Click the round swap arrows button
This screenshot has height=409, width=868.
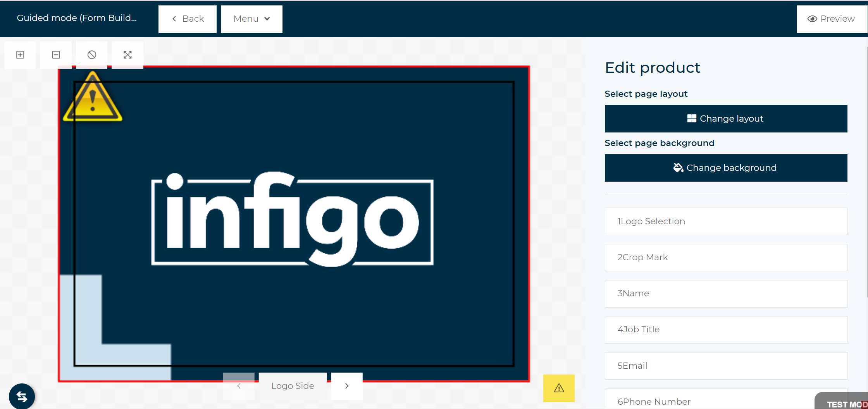[22, 397]
